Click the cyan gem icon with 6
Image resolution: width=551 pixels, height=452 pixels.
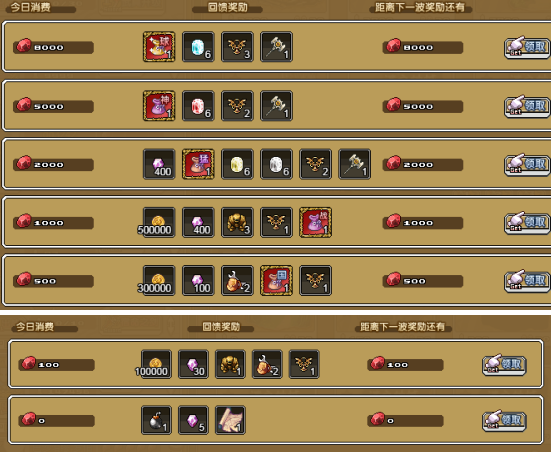(x=198, y=47)
